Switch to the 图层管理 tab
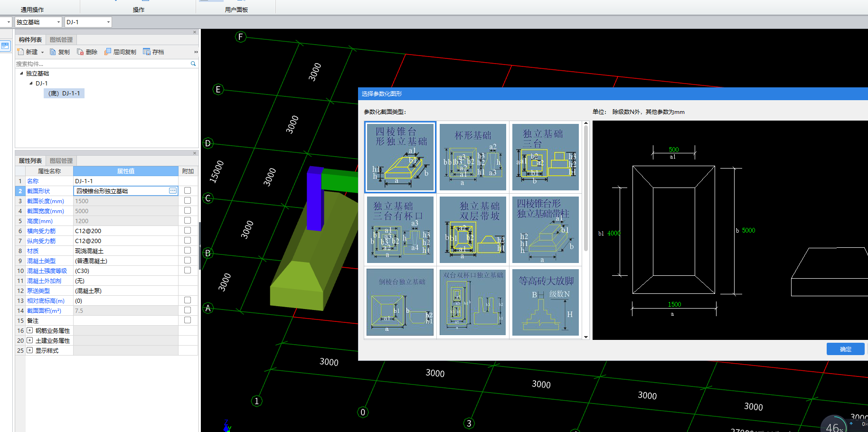Screen dimensions: 868x432 pyautogui.click(x=61, y=161)
